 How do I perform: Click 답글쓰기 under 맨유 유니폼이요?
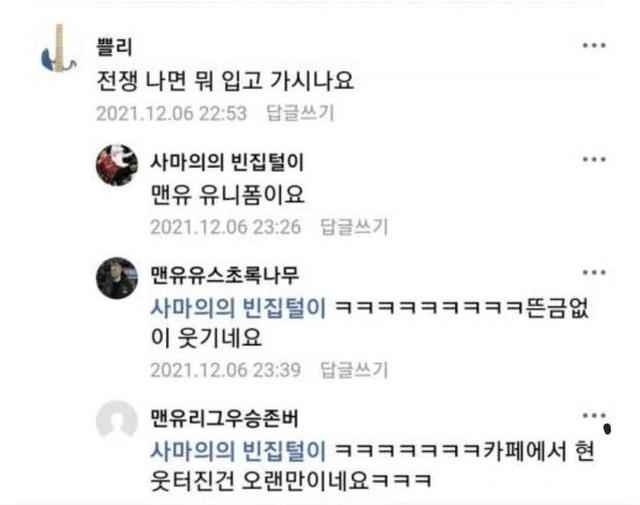coord(354,227)
